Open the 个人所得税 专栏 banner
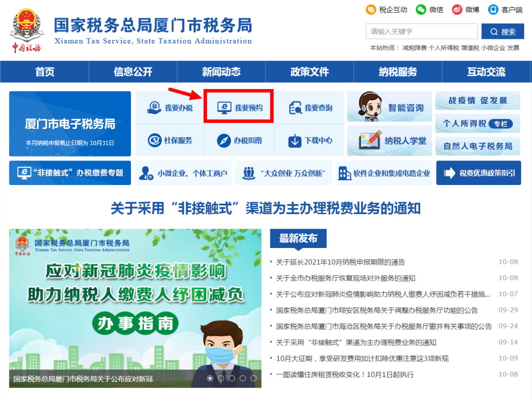Image resolution: width=532 pixels, height=400 pixels. (478, 123)
